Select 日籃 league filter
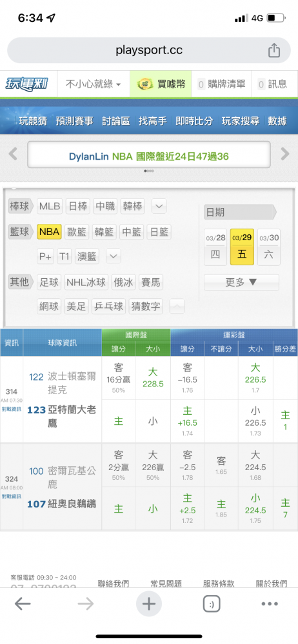The image size is (298, 644). click(x=159, y=232)
